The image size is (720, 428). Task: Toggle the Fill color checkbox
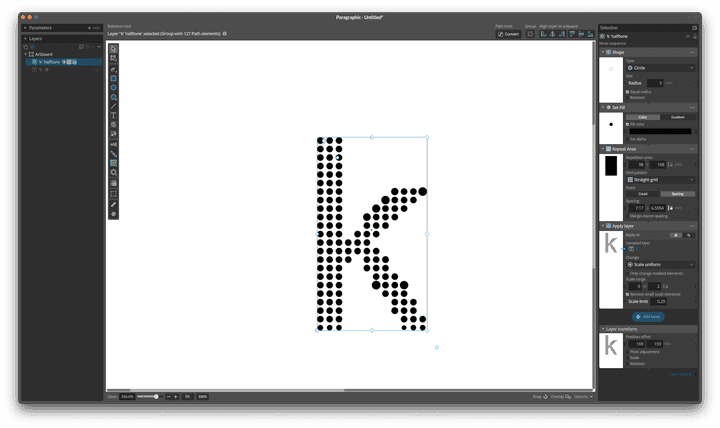coord(627,124)
